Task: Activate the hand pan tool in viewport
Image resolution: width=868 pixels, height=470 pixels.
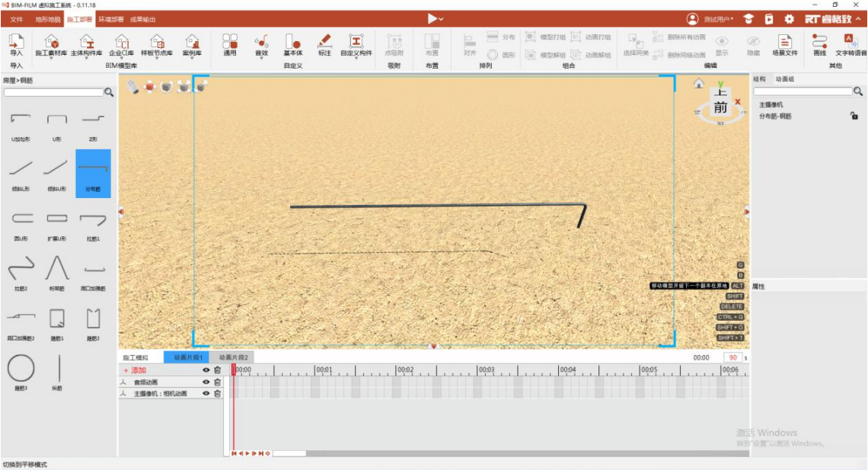Action: [132, 86]
